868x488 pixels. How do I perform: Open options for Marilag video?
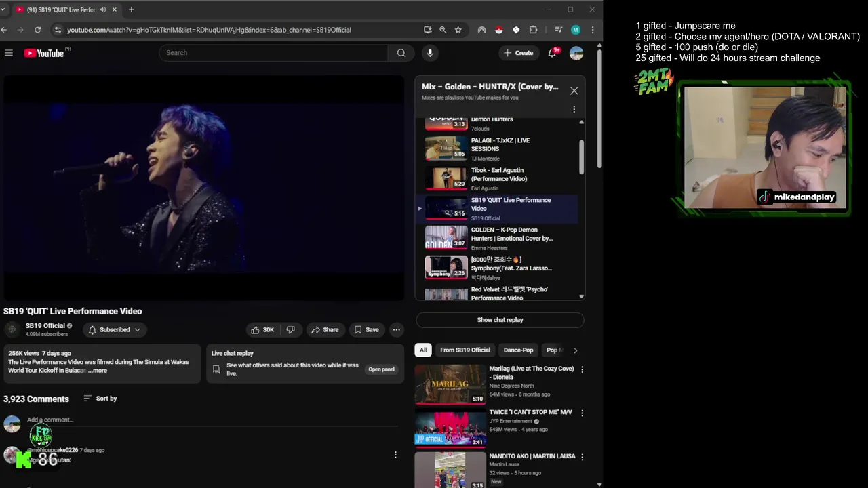pos(582,369)
